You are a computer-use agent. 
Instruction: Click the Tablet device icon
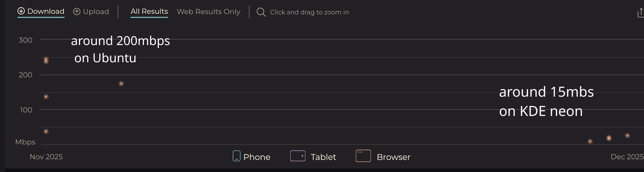coord(297,156)
